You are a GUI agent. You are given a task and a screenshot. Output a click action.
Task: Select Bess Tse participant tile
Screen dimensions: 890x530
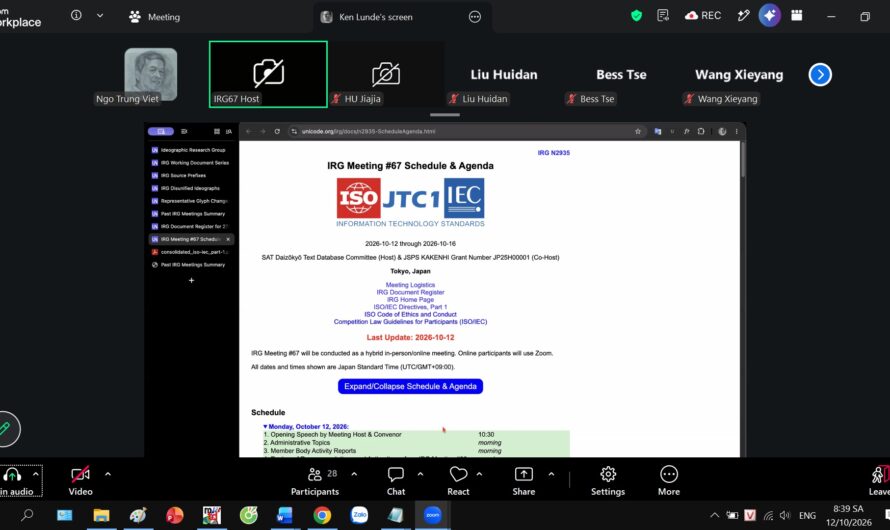621,74
